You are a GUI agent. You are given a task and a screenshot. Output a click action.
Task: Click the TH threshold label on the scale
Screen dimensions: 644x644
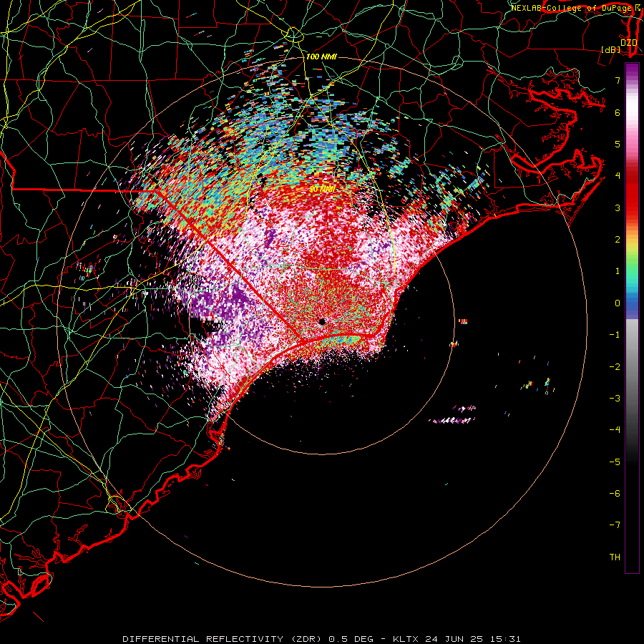tap(615, 557)
